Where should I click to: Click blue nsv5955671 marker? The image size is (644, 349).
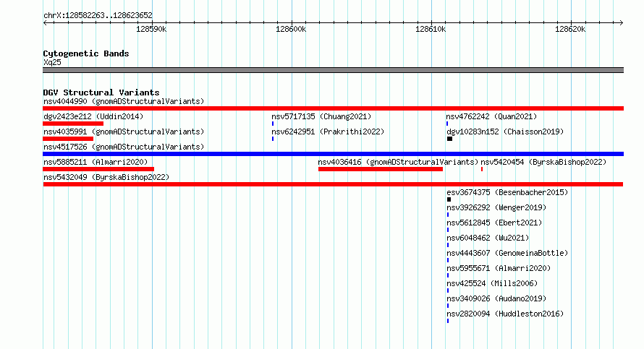point(448,275)
